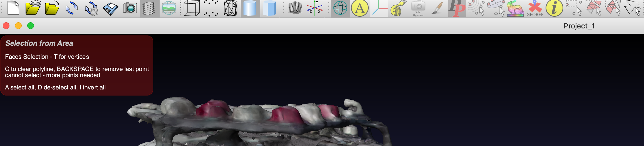Close the Project_1 window red button
Screen dimensions: 644x146
coord(6,26)
